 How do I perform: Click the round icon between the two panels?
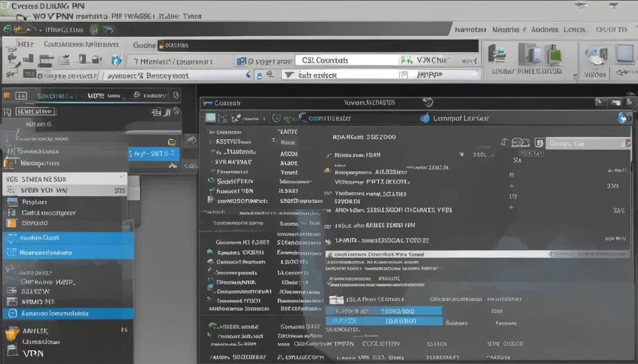[x=191, y=140]
